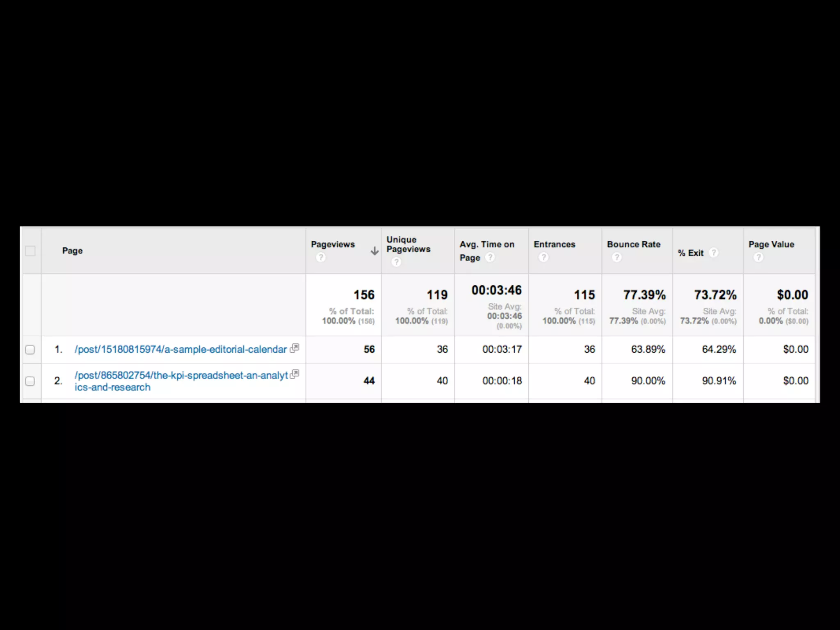Check the box for row 2 kpi spreadsheet

30,381
